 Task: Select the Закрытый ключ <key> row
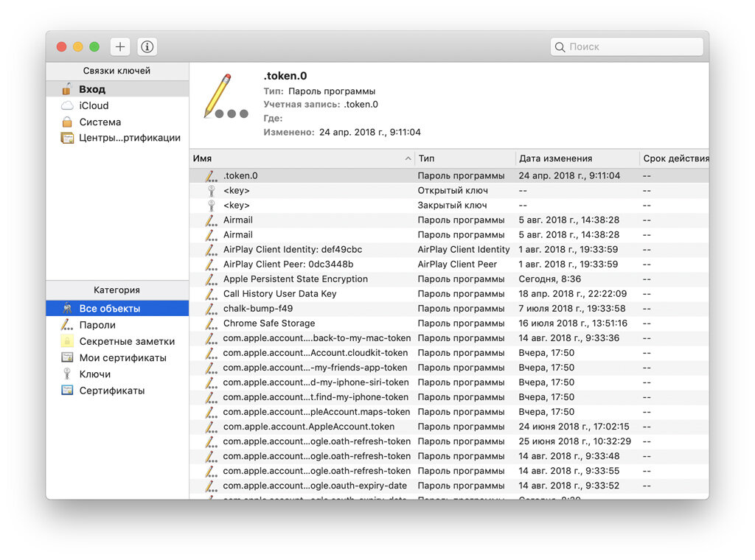pos(449,206)
